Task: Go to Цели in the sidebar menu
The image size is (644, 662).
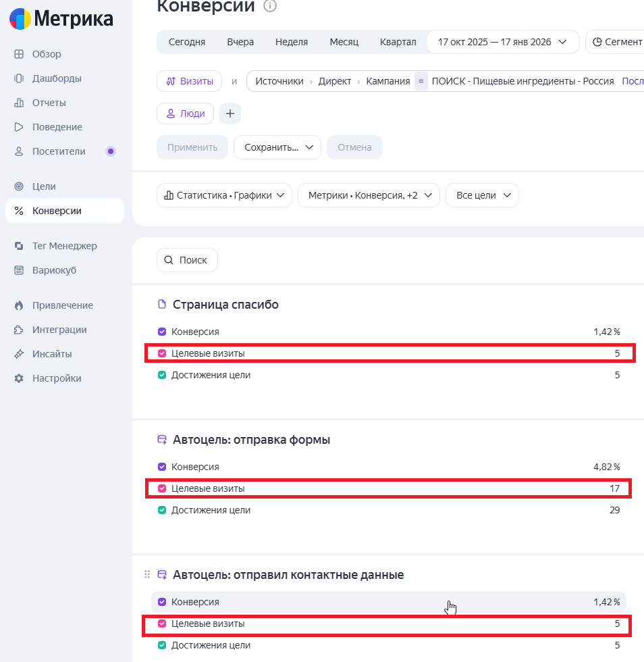Action: (x=44, y=186)
